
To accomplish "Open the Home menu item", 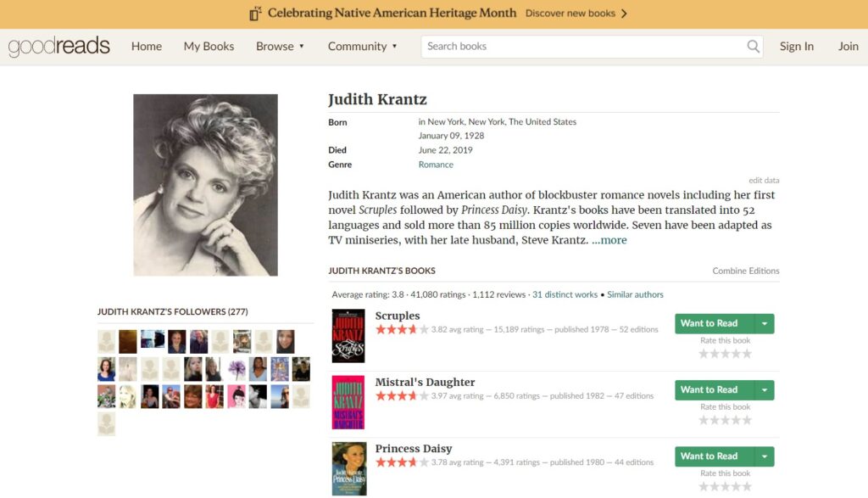I will pos(146,47).
